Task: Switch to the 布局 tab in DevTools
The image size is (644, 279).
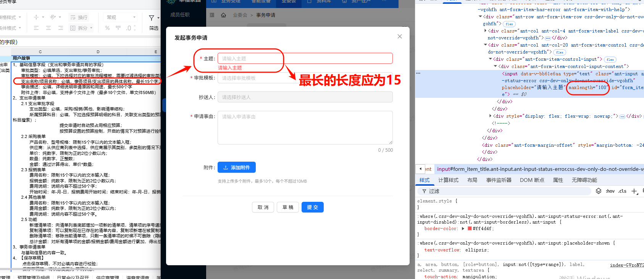Action: 472,180
